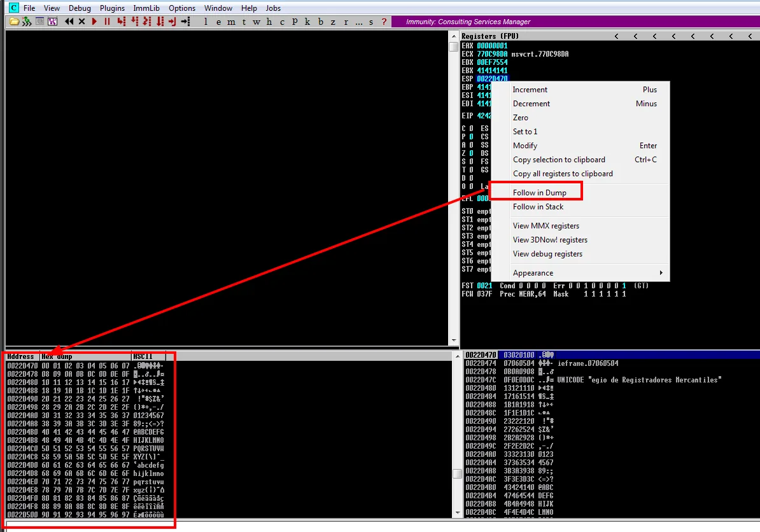Show Executable modules with 'e' icon
This screenshot has height=532, width=760.
tap(218, 22)
